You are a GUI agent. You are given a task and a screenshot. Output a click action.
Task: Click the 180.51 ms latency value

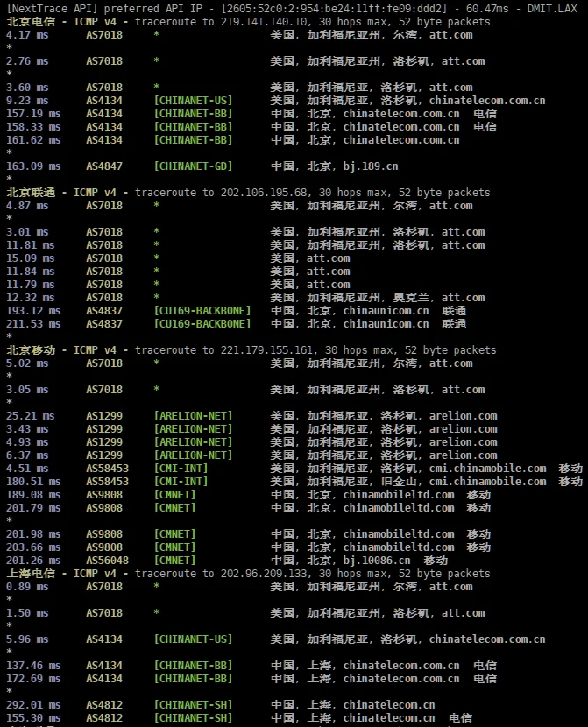(33, 482)
